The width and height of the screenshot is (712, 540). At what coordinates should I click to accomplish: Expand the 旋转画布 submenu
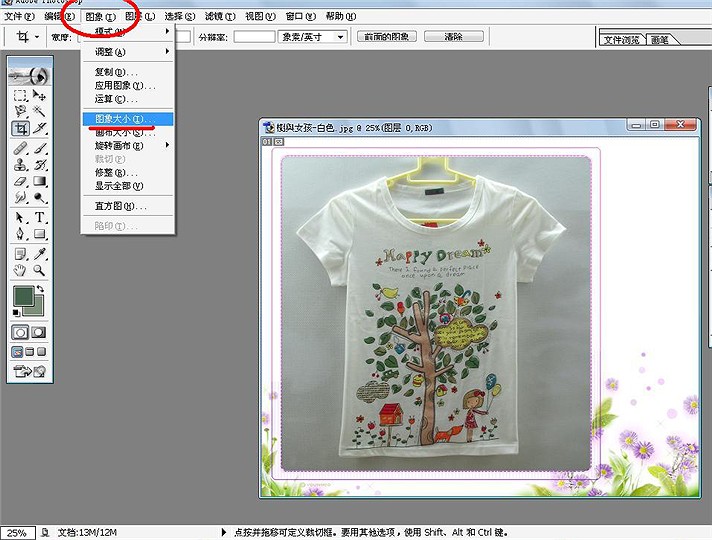pos(128,145)
